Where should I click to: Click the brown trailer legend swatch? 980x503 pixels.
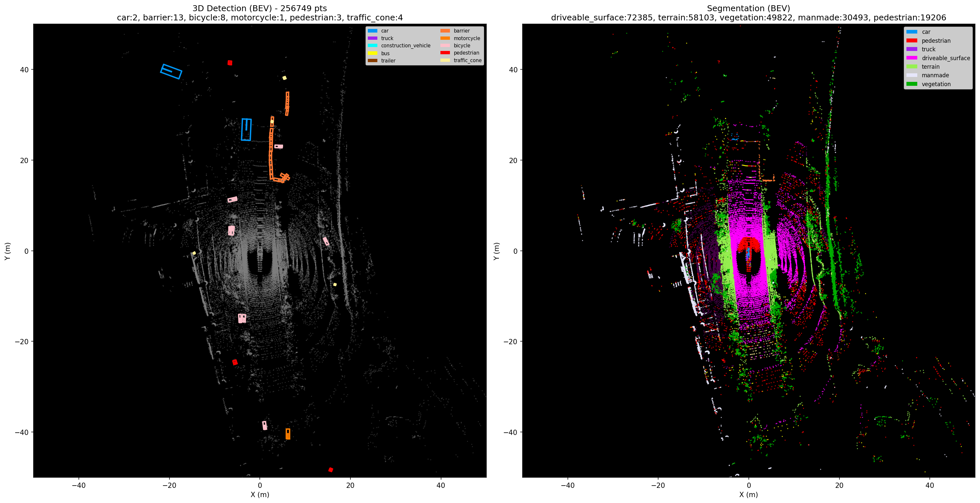pos(372,60)
